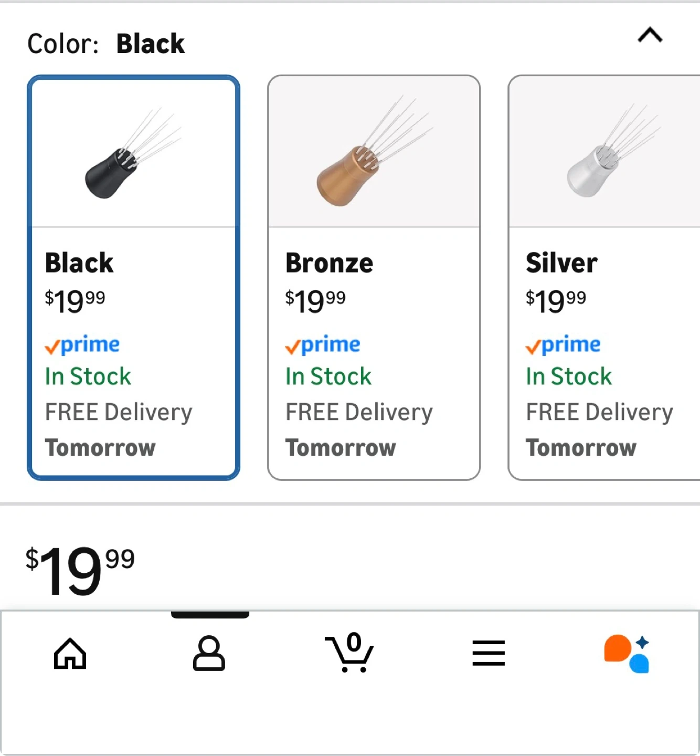Select the Bronze color option card
The image size is (700, 756).
pos(374,277)
